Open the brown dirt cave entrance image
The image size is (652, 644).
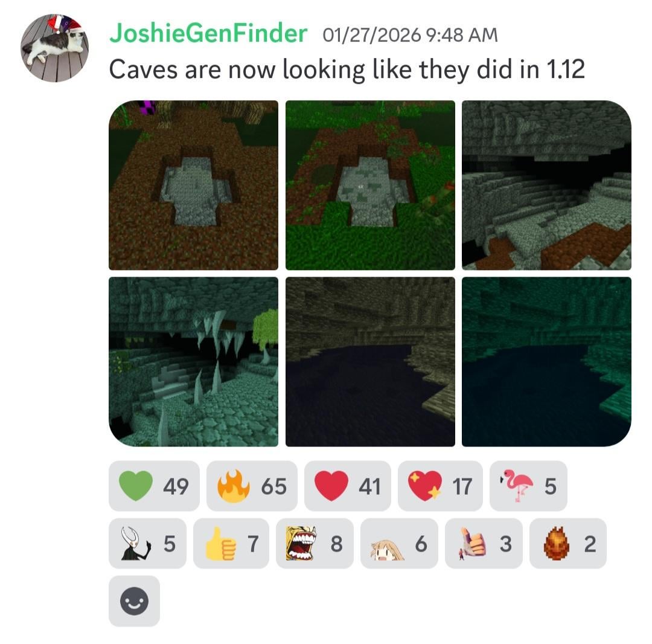click(193, 185)
